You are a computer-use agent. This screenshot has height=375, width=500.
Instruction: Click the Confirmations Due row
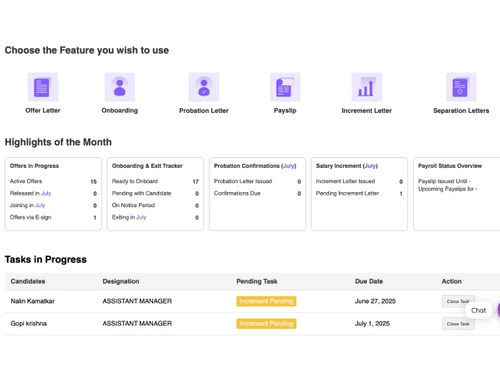[x=257, y=193]
